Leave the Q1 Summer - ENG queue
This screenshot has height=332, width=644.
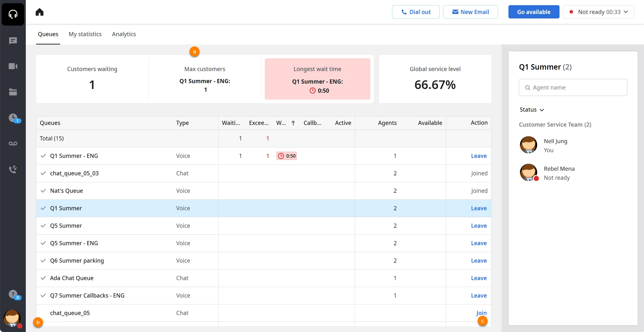479,156
